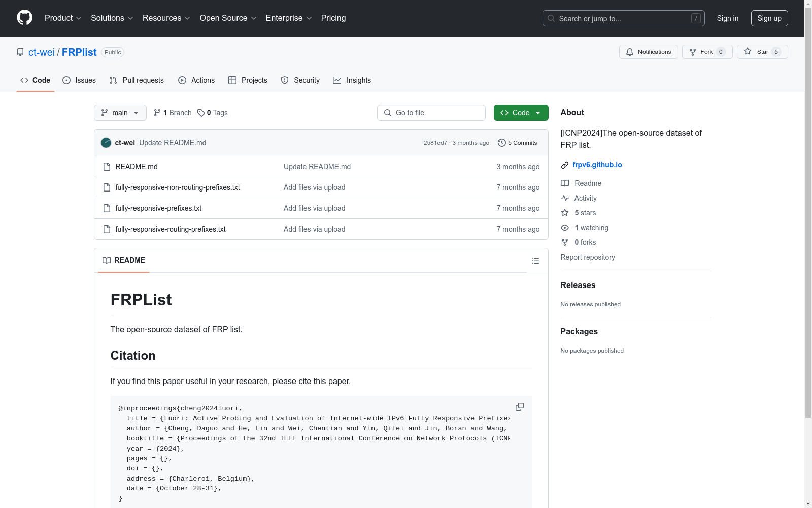The width and height of the screenshot is (812, 508).
Task: Open the FRPlist repository name link
Action: [79, 52]
